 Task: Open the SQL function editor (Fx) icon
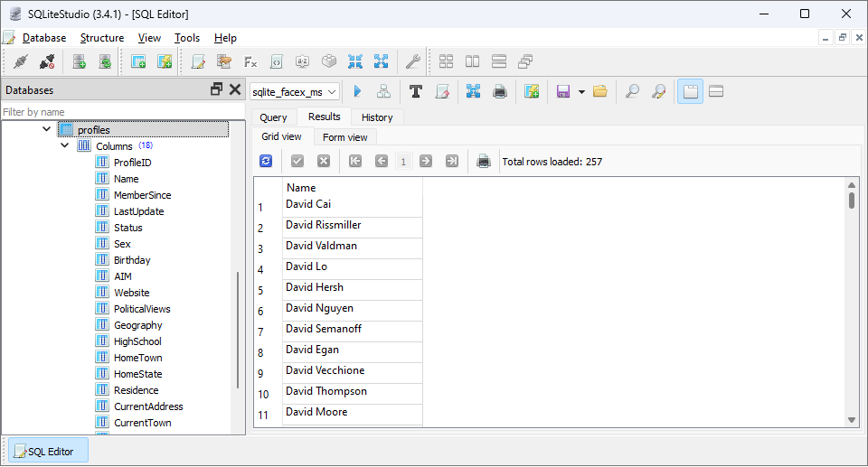250,61
